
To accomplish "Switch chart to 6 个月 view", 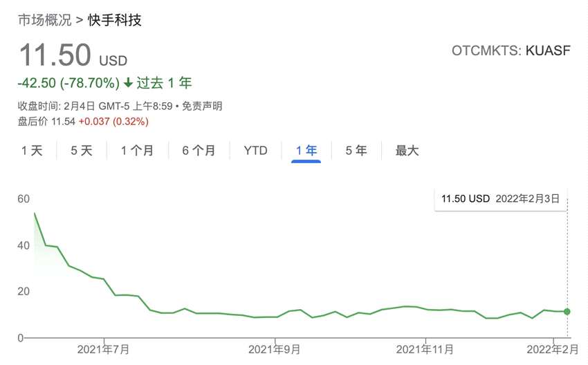I will pyautogui.click(x=199, y=151).
